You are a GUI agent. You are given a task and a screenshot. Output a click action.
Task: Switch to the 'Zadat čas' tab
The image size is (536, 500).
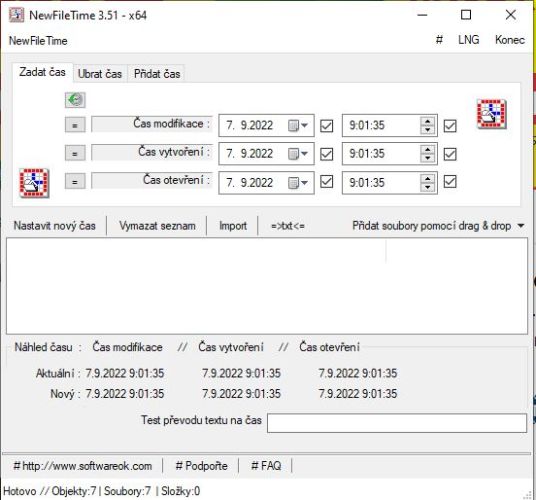pyautogui.click(x=42, y=72)
